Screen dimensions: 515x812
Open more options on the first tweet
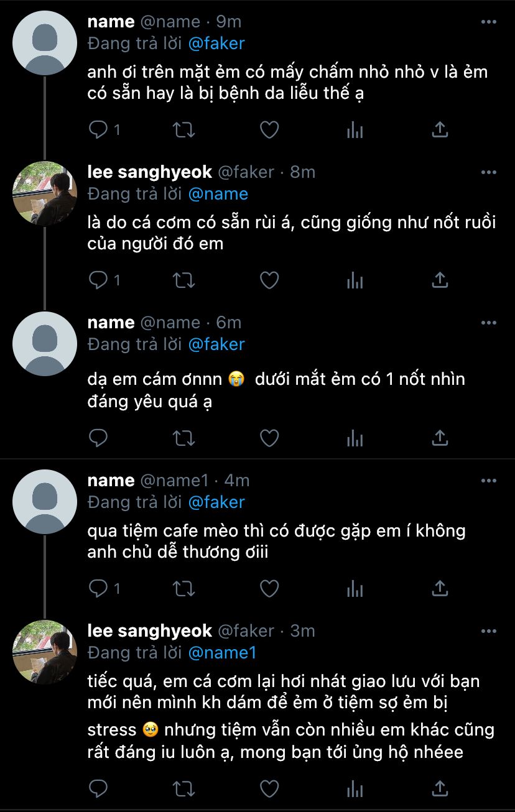click(x=489, y=22)
